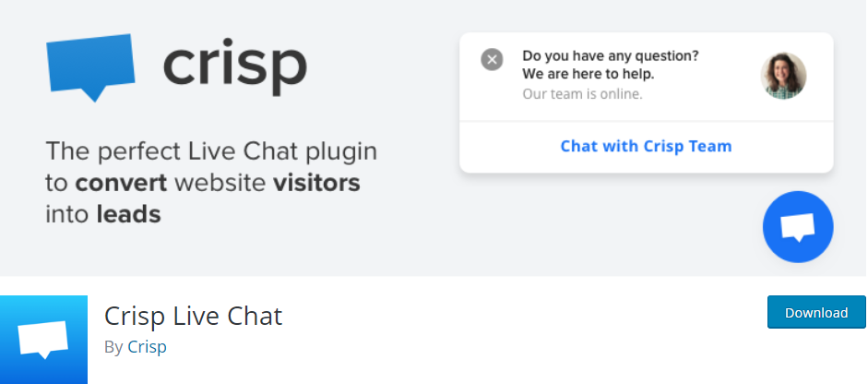This screenshot has width=868, height=384.
Task: Click the Crisp Live Chat plugin icon
Action: pyautogui.click(x=43, y=339)
